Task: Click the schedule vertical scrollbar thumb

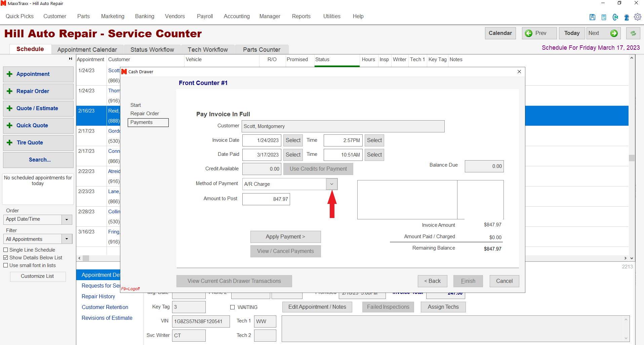Action: (x=632, y=158)
